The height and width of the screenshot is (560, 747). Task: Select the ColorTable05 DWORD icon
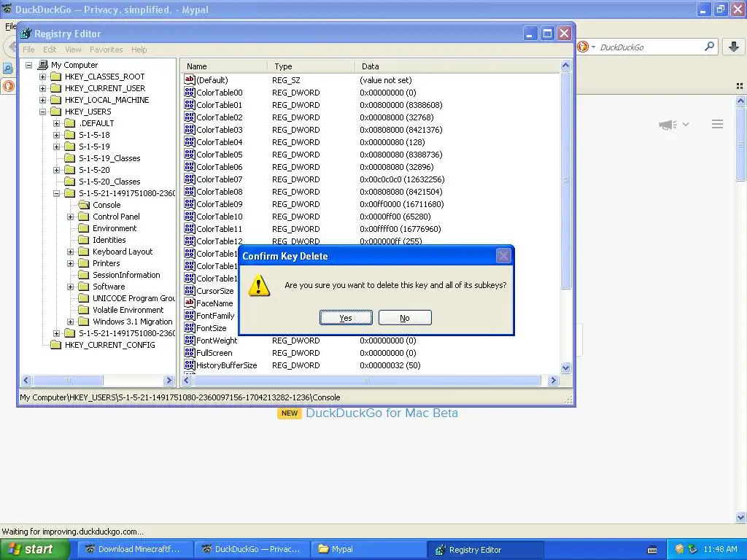pos(190,155)
